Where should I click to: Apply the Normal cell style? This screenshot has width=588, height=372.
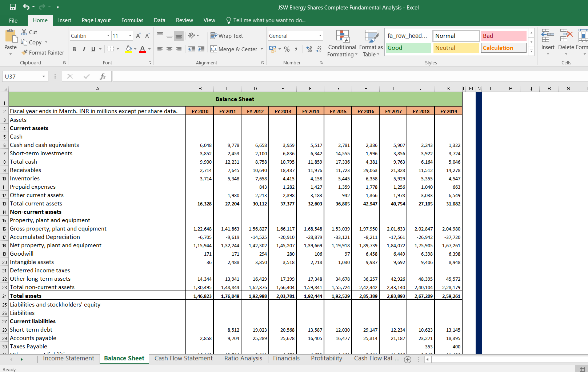(x=456, y=36)
